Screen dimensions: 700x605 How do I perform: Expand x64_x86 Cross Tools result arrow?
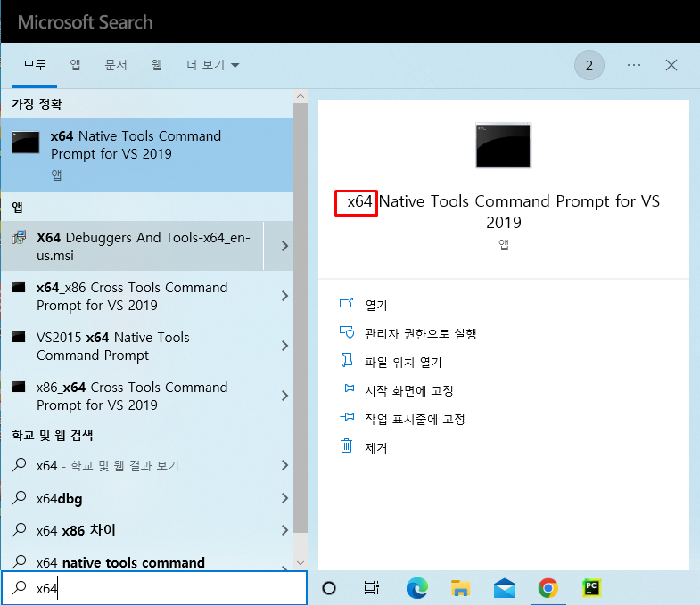coord(284,296)
